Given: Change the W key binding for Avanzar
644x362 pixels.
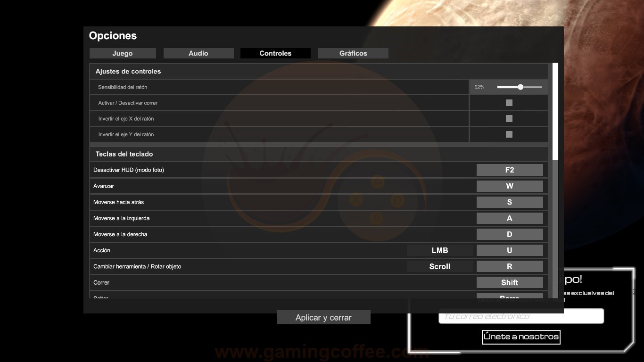Looking at the screenshot, I should (x=510, y=186).
